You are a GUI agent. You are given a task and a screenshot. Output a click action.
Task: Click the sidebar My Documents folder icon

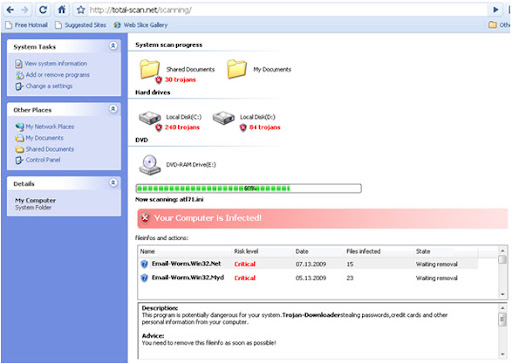19,138
